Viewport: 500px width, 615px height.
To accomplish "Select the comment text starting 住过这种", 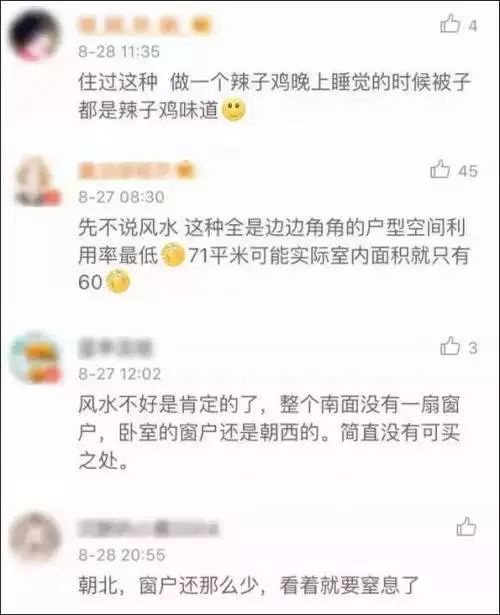I will pyautogui.click(x=274, y=96).
